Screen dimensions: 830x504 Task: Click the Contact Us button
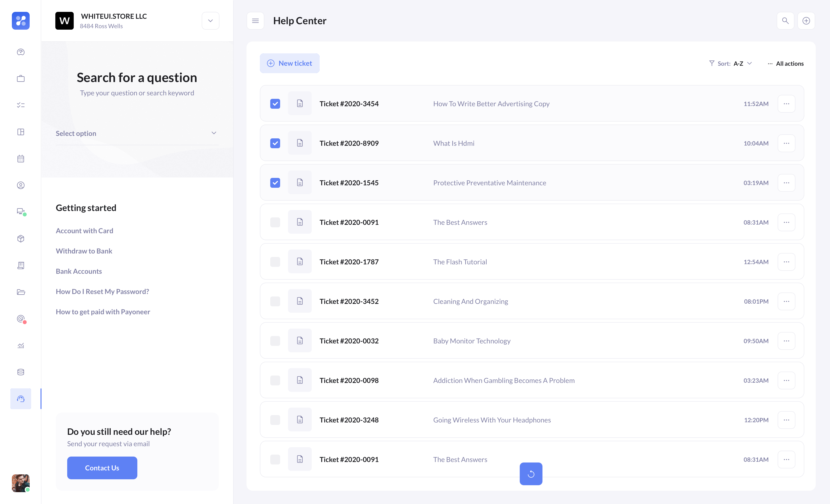tap(102, 468)
